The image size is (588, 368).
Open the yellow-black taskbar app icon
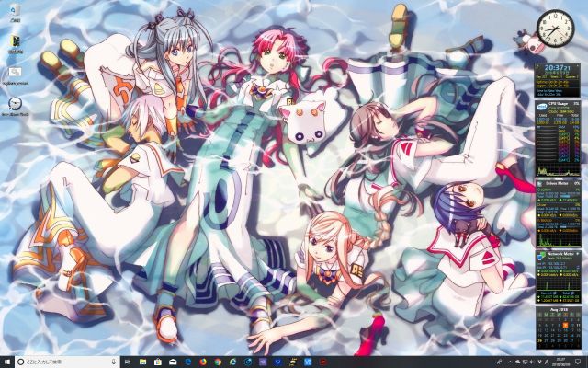[293, 362]
